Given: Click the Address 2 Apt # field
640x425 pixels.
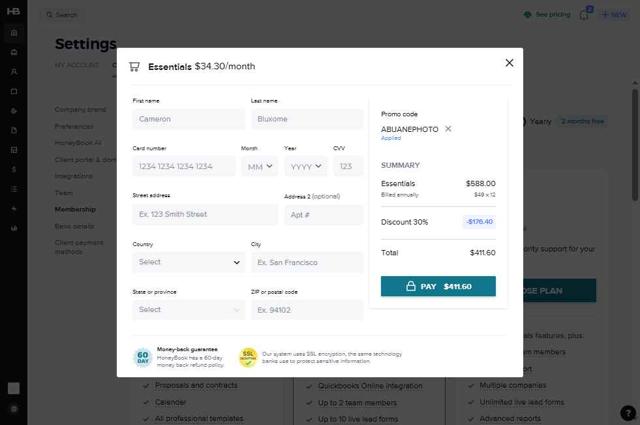Looking at the screenshot, I should [x=324, y=214].
